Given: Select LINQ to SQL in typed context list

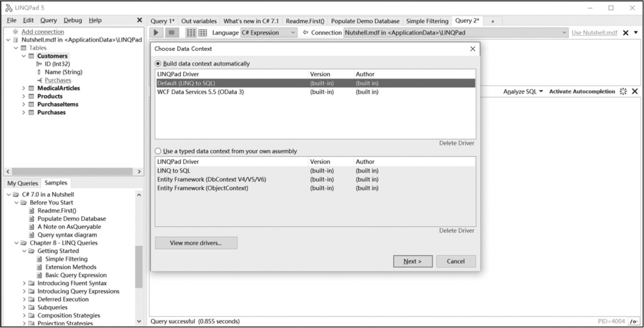Looking at the screenshot, I should point(315,171).
